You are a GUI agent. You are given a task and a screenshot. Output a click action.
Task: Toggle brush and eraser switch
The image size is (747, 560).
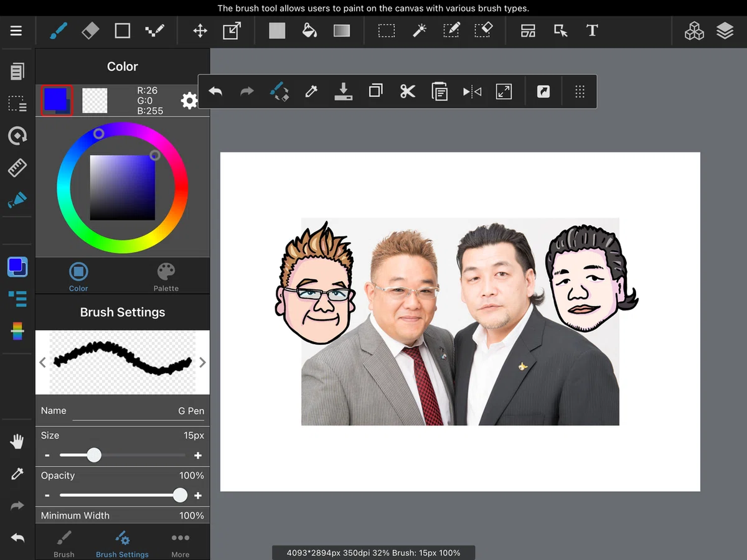(x=280, y=91)
